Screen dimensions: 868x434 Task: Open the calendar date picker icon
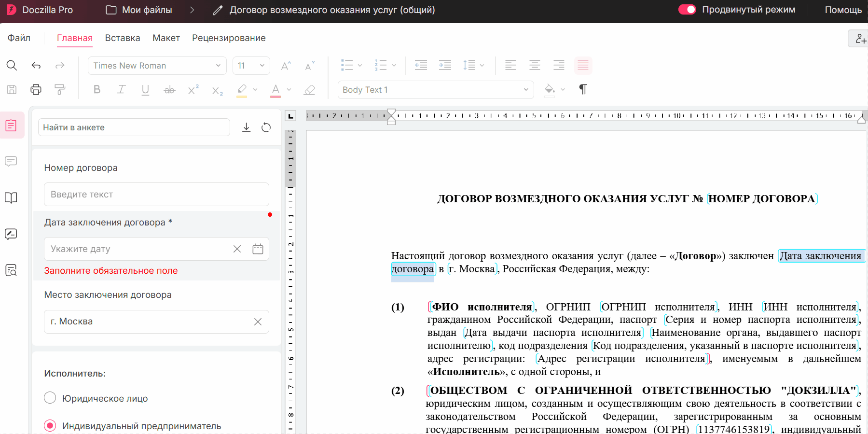pos(258,249)
